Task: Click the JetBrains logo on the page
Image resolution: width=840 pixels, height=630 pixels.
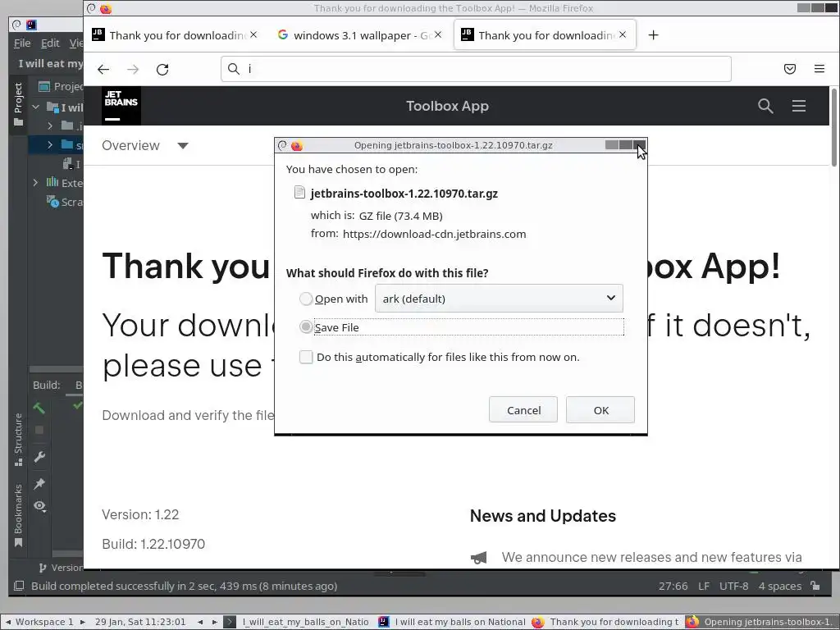Action: [x=121, y=106]
